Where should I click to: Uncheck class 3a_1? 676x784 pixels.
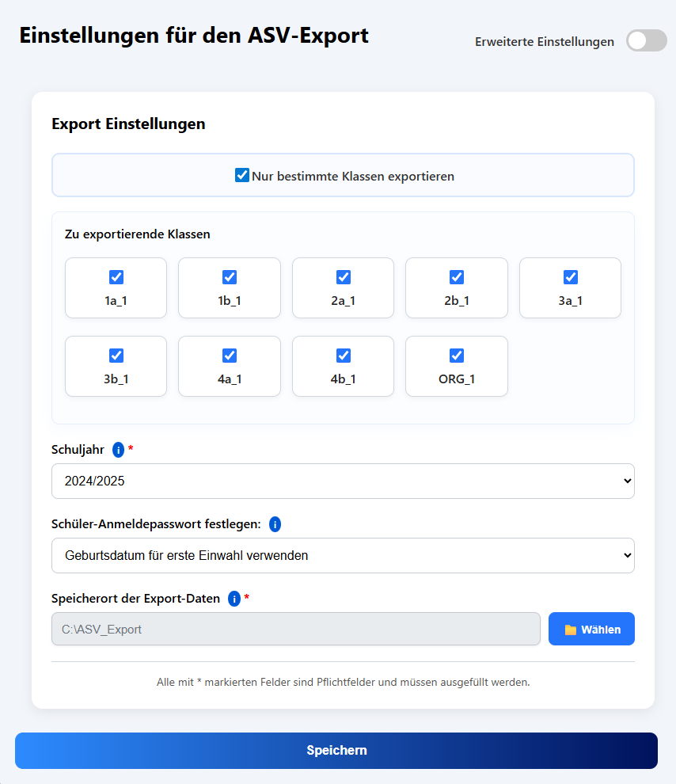(570, 277)
